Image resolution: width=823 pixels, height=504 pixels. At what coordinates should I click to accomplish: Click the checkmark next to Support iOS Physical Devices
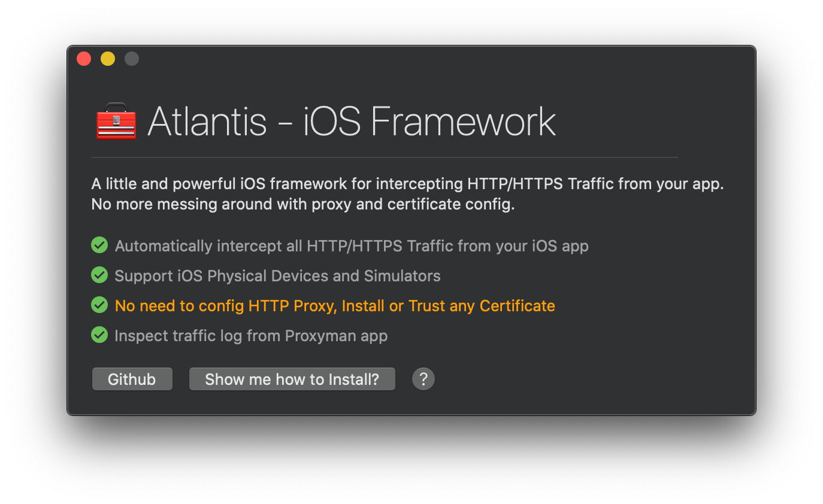tap(99, 275)
